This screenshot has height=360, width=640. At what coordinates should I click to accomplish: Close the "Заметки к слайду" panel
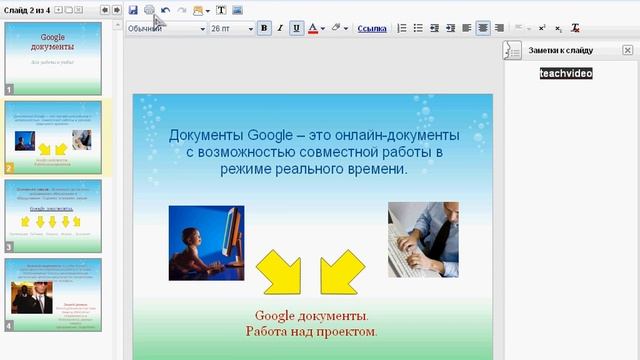click(x=628, y=50)
